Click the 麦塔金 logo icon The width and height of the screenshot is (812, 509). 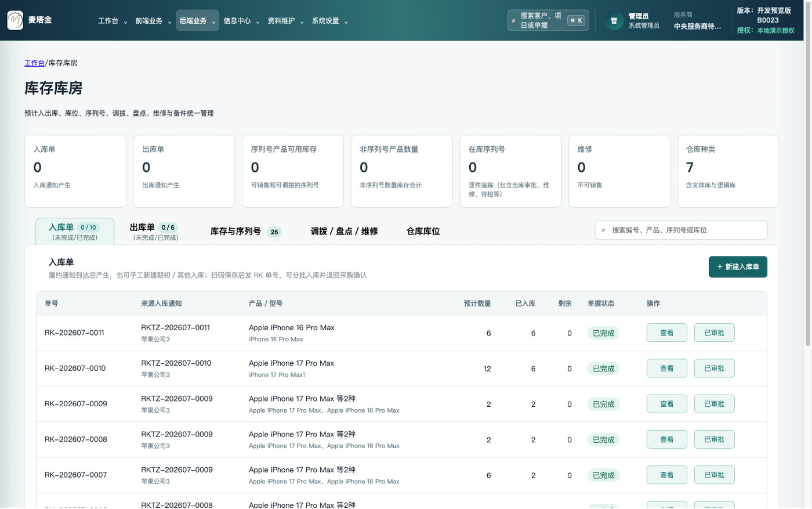[x=15, y=20]
